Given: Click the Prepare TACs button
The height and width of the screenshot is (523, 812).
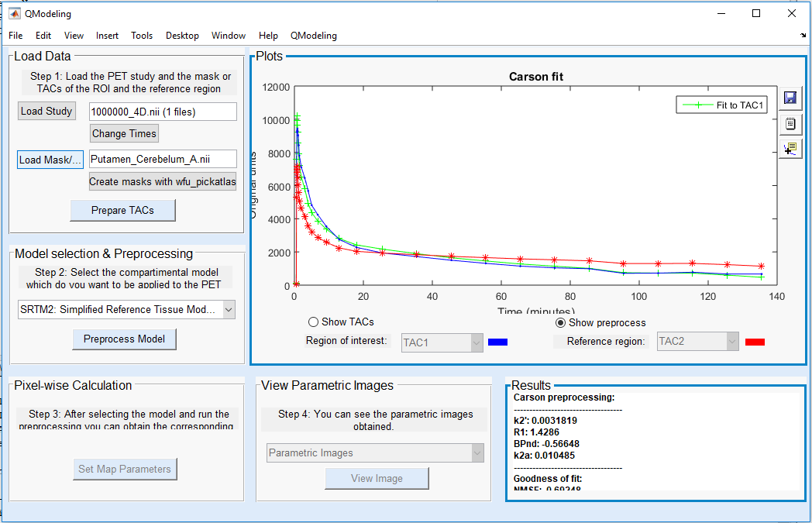Looking at the screenshot, I should pos(122,211).
